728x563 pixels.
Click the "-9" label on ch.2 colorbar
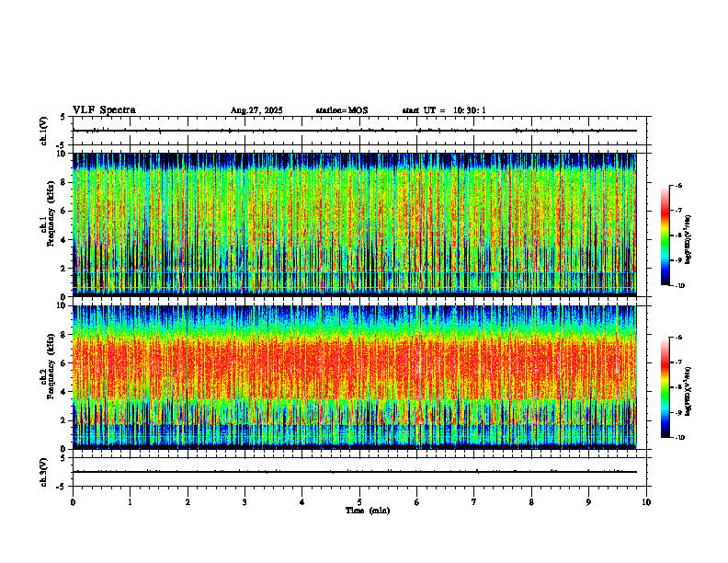pyautogui.click(x=678, y=412)
